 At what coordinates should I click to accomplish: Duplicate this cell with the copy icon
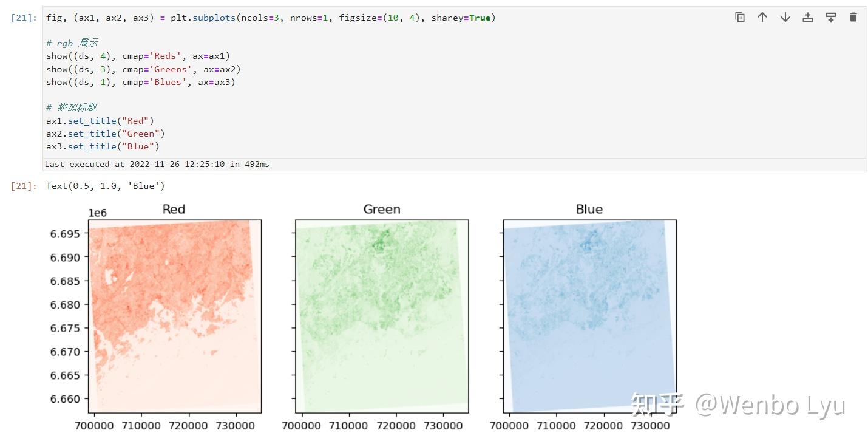click(739, 17)
